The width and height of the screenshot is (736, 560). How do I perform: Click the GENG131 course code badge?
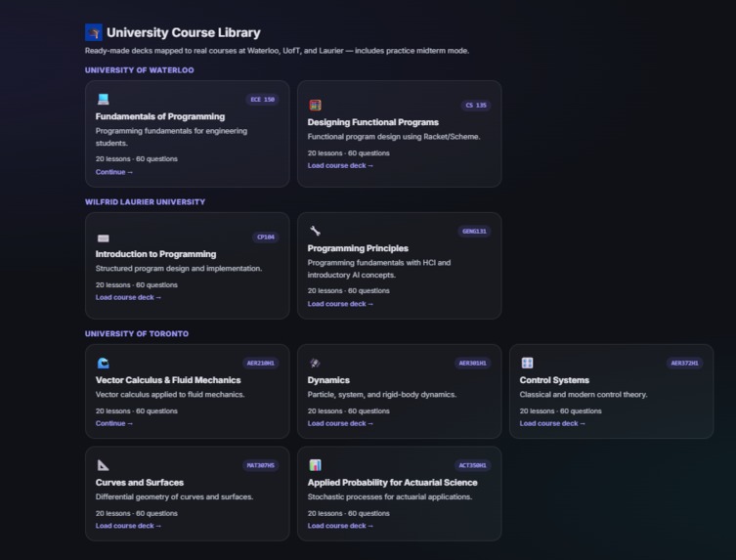(474, 231)
